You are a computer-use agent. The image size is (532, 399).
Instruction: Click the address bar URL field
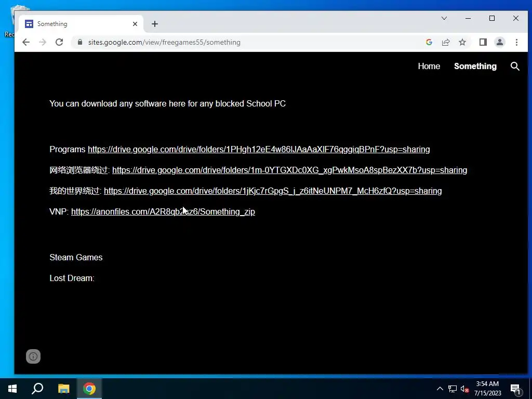pyautogui.click(x=249, y=42)
